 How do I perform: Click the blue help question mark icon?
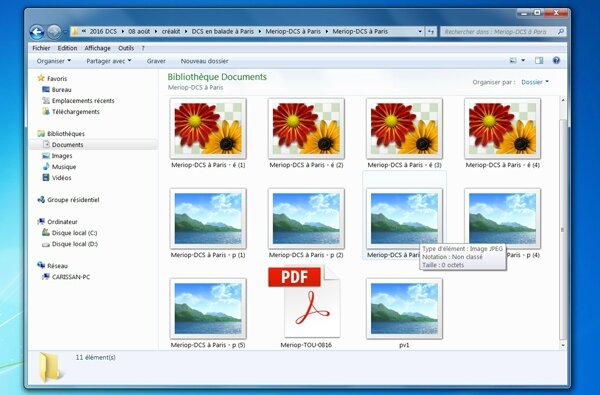(x=556, y=60)
